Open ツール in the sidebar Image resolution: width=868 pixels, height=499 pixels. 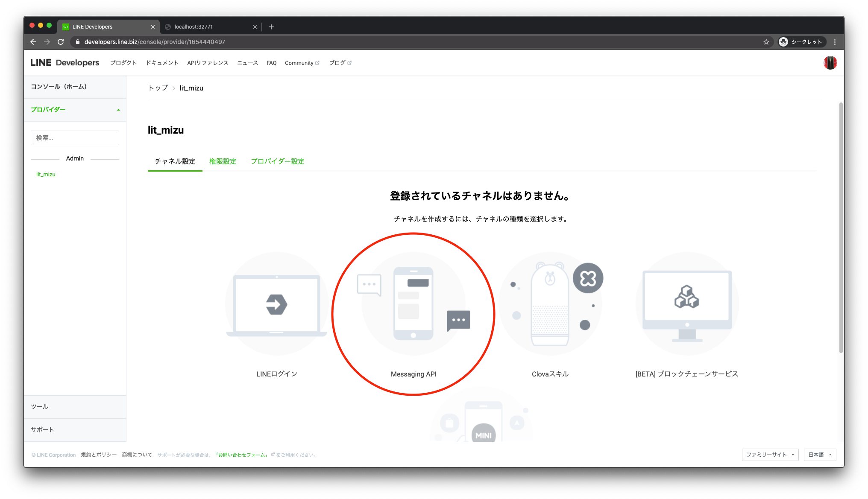pyautogui.click(x=75, y=407)
